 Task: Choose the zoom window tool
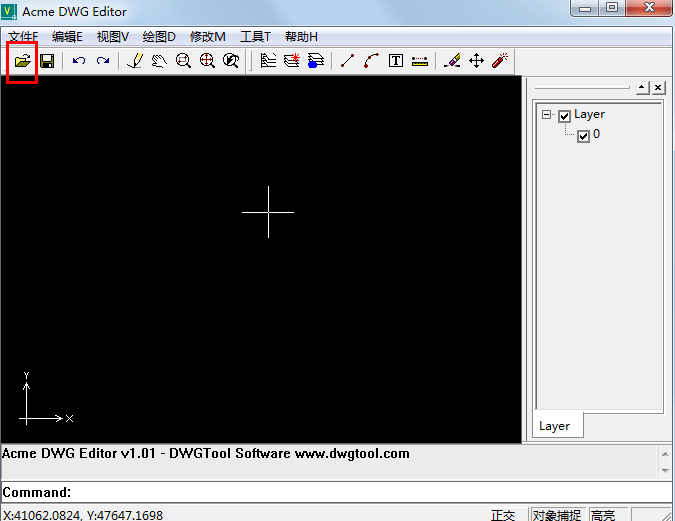pyautogui.click(x=183, y=61)
